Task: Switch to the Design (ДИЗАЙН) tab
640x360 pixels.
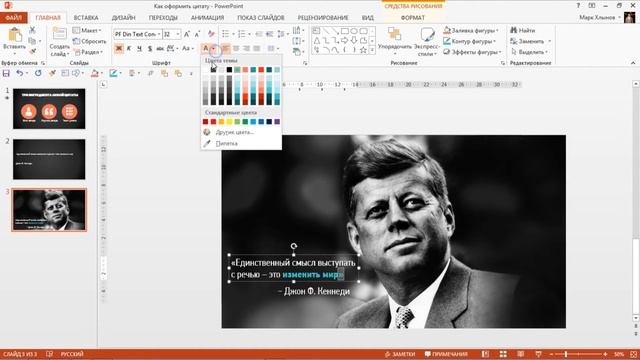Action: click(x=123, y=18)
